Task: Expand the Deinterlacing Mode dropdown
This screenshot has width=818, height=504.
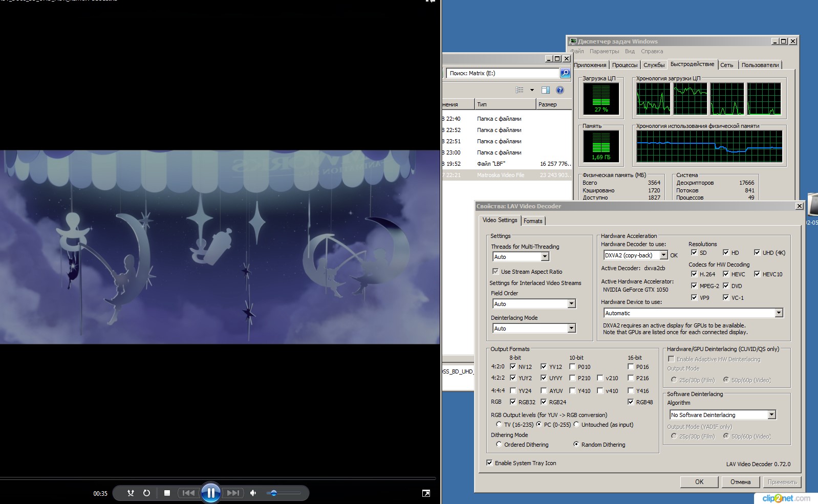Action: point(571,328)
